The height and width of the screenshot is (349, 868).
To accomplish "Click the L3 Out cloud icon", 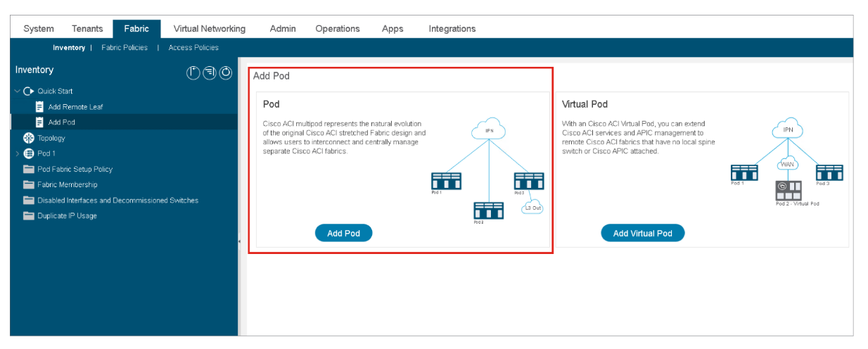I will 532,208.
